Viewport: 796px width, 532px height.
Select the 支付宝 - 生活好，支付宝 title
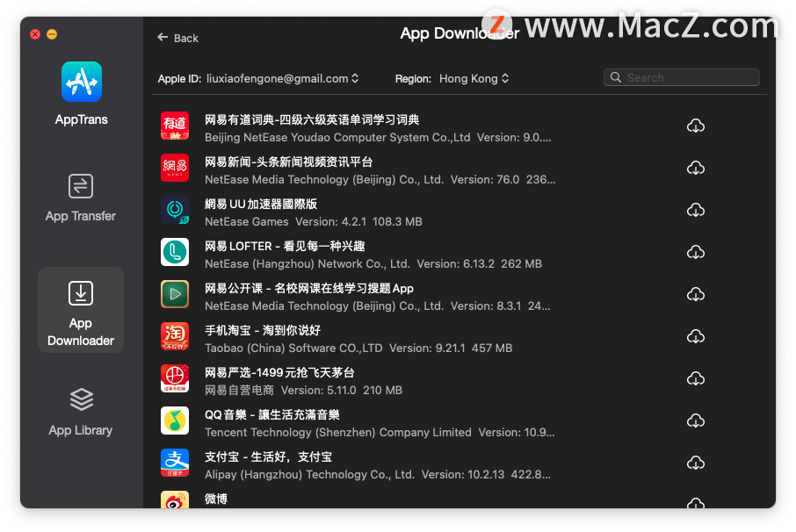pyautogui.click(x=268, y=457)
